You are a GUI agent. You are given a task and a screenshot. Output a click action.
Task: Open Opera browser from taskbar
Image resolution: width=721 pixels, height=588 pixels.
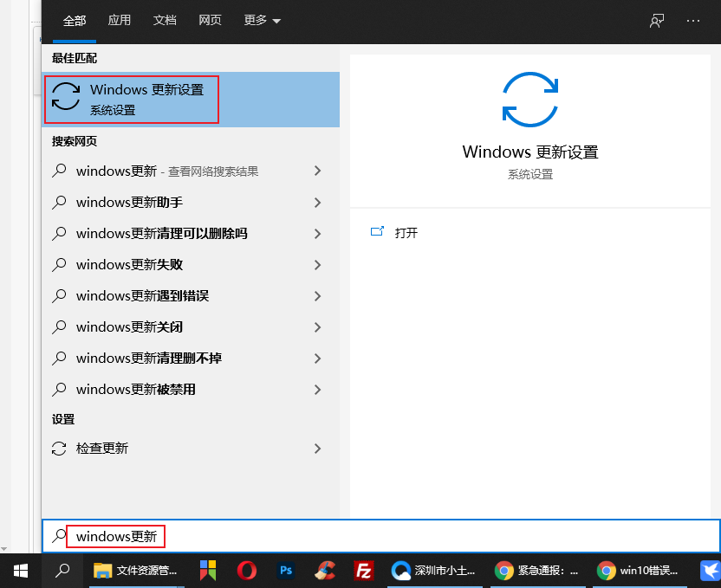tap(247, 571)
